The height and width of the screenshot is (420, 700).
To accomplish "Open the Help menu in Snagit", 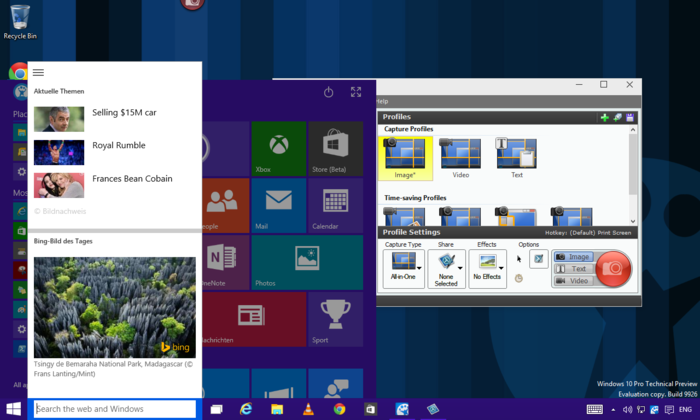I will 382,101.
